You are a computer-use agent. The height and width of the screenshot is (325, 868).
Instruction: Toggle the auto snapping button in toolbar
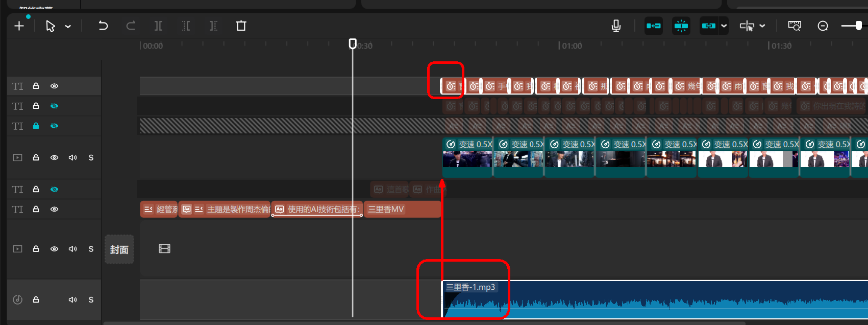(681, 26)
